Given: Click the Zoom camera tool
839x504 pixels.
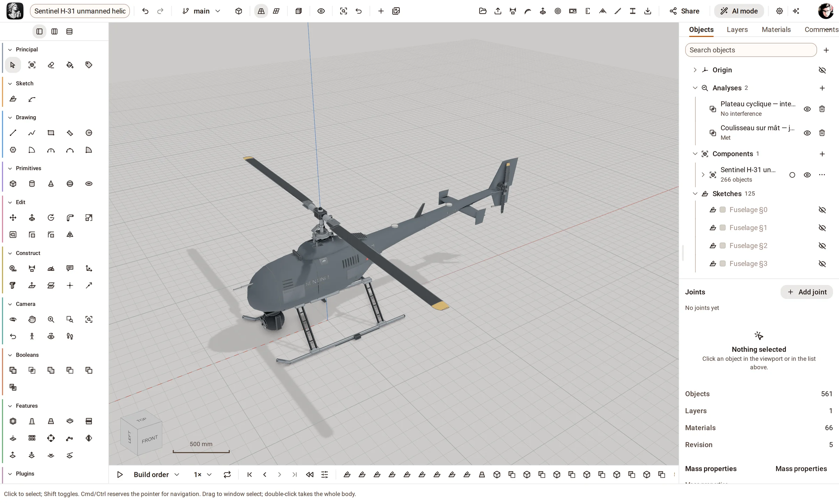Looking at the screenshot, I should pos(51,319).
